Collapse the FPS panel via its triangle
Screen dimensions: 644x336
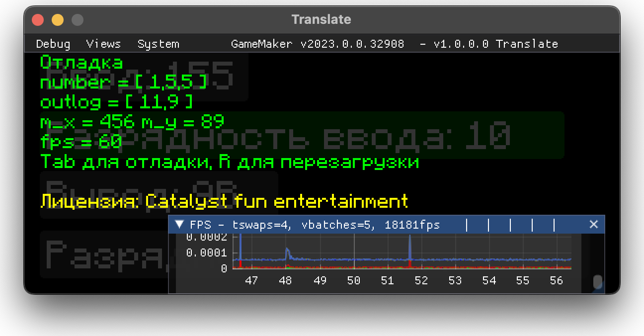(x=179, y=224)
